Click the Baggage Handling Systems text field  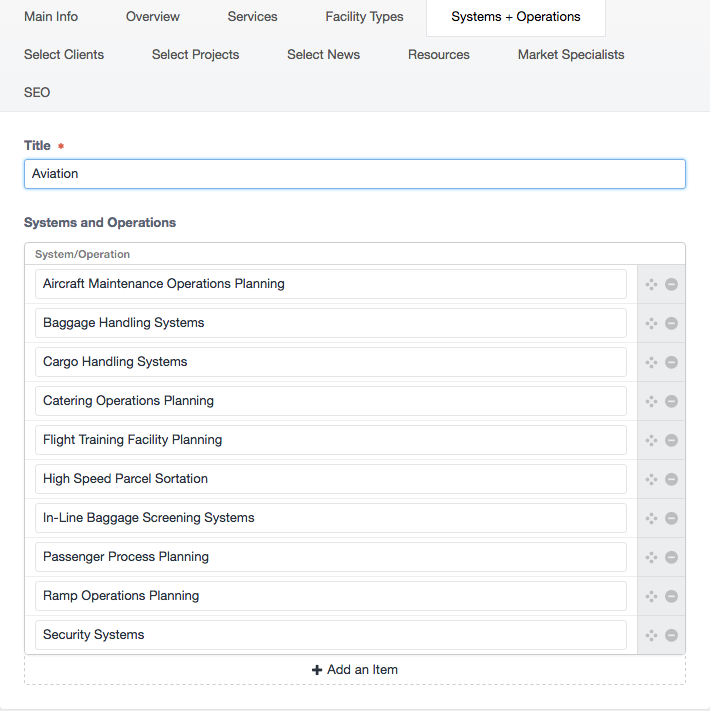(331, 323)
